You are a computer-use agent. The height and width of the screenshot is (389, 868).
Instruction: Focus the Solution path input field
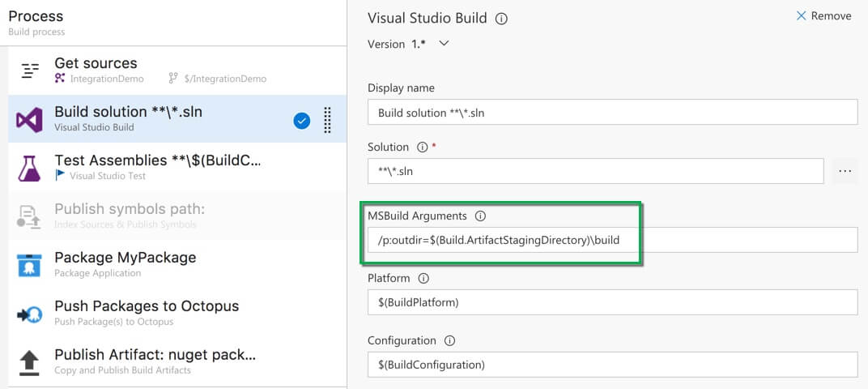tap(596, 171)
